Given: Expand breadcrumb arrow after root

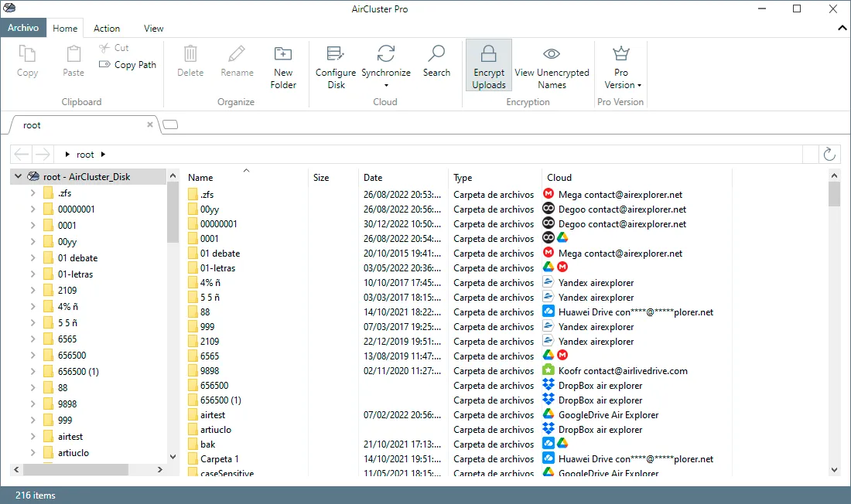Looking at the screenshot, I should 103,155.
